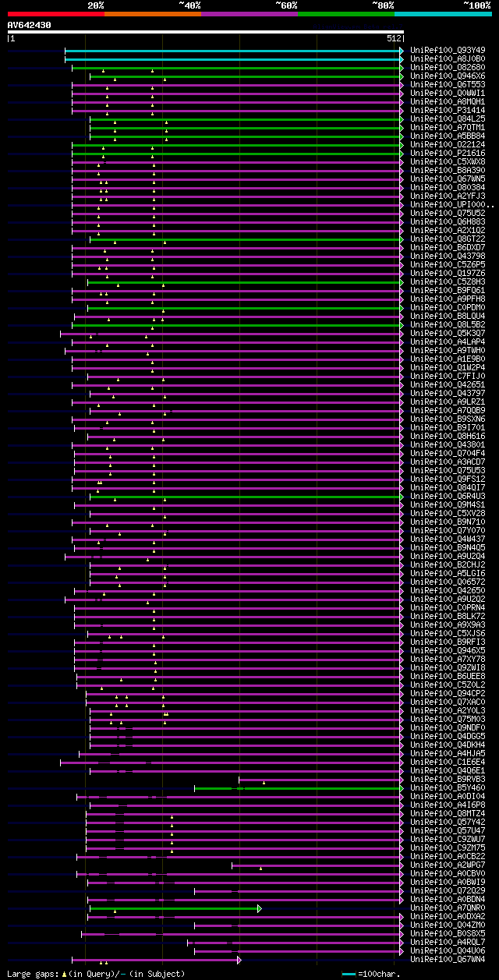This screenshot has height=980, width=499.
Task: Click label UniRef100_Q8GT22
Action: coord(448,239)
